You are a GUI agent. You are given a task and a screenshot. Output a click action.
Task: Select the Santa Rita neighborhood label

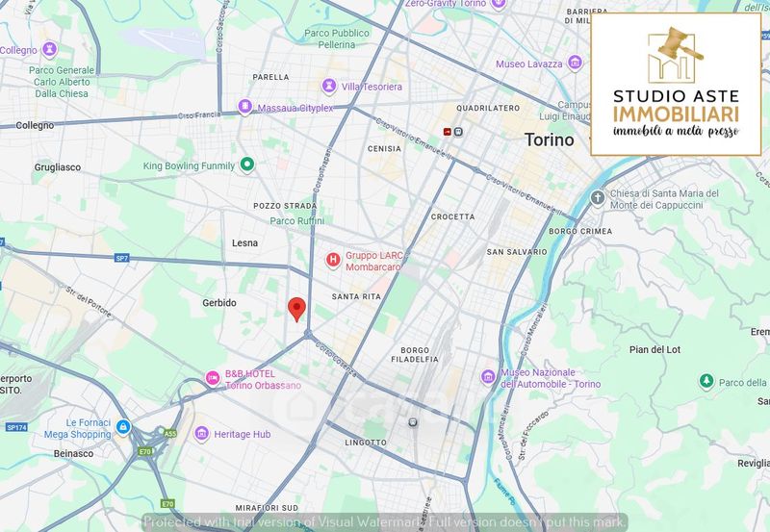click(358, 296)
